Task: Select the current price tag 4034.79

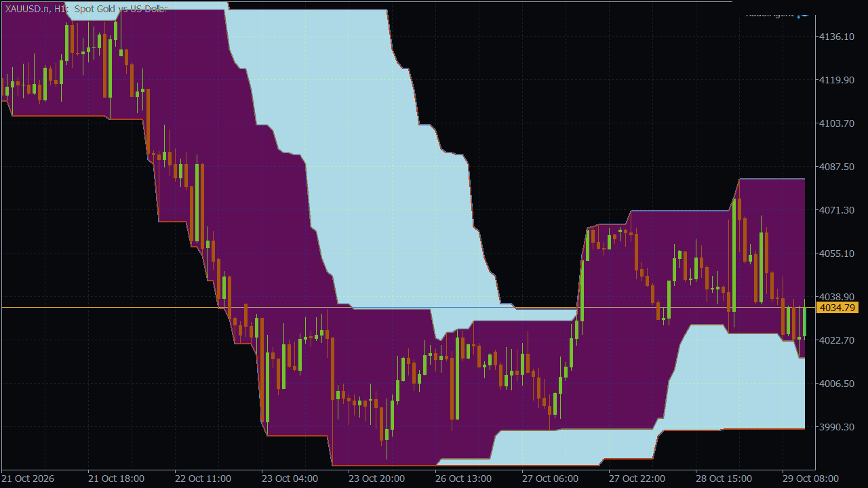Action: click(838, 308)
